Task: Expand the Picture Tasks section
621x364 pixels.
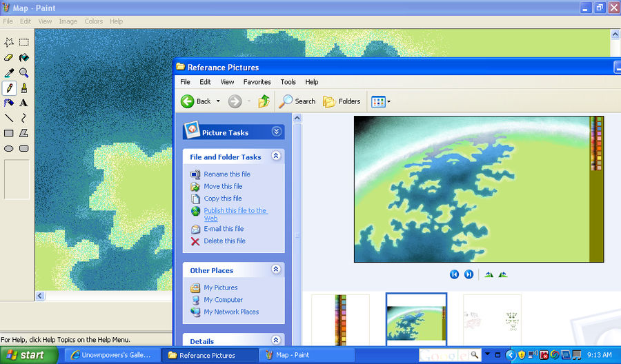Action: pyautogui.click(x=277, y=132)
